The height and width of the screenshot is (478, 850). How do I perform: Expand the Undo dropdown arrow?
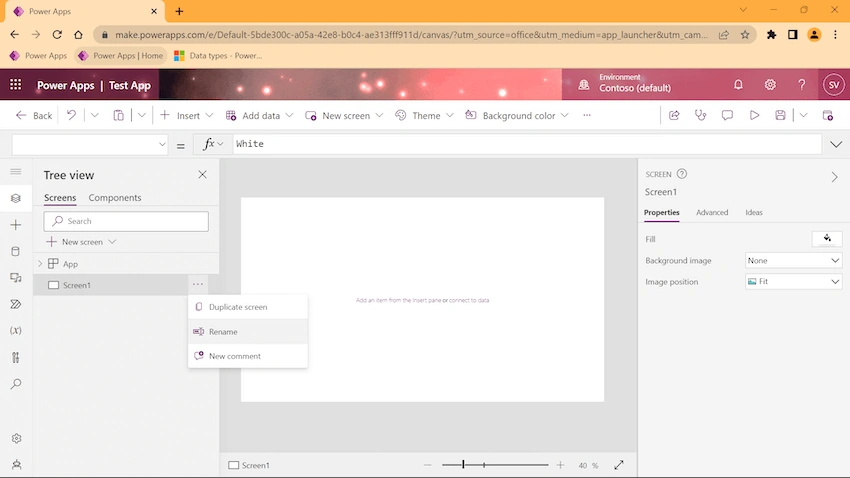94,115
